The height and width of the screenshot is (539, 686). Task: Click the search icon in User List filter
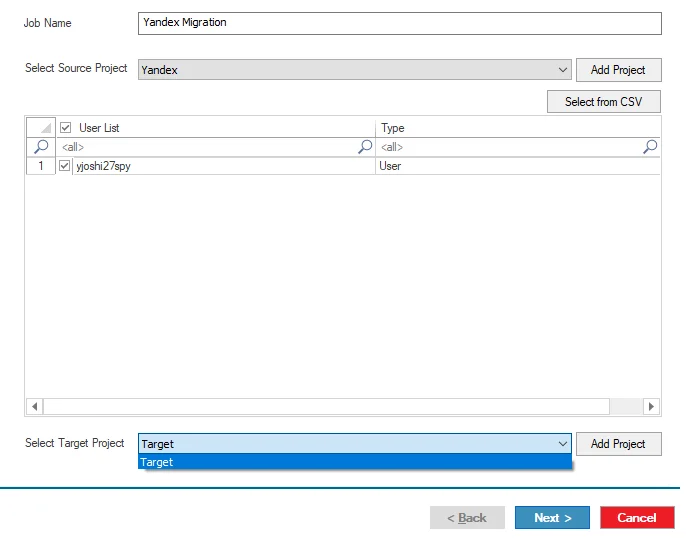[x=365, y=147]
